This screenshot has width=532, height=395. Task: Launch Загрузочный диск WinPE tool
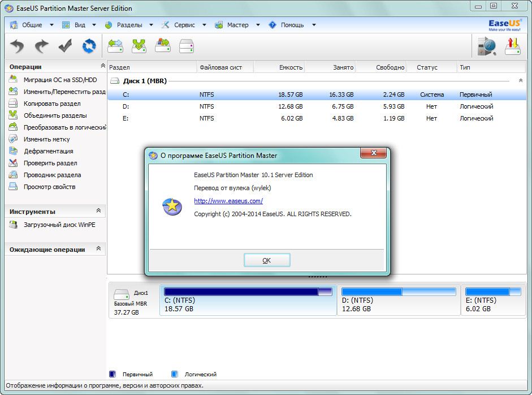tap(59, 225)
